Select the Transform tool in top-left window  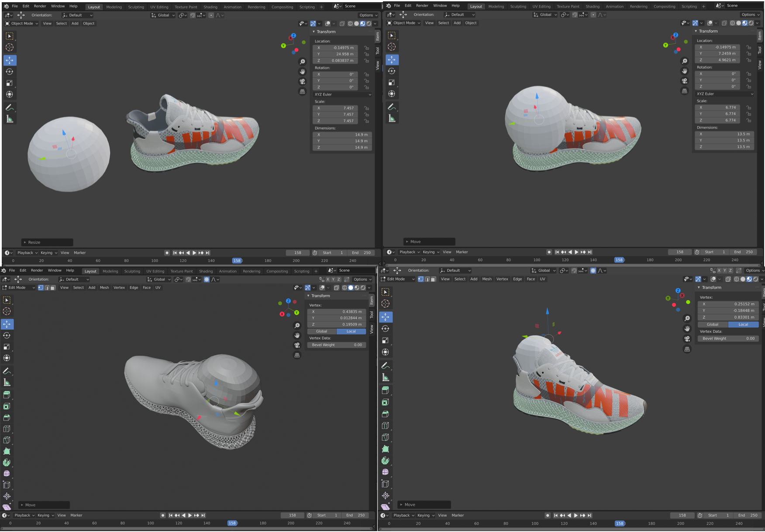coord(10,94)
